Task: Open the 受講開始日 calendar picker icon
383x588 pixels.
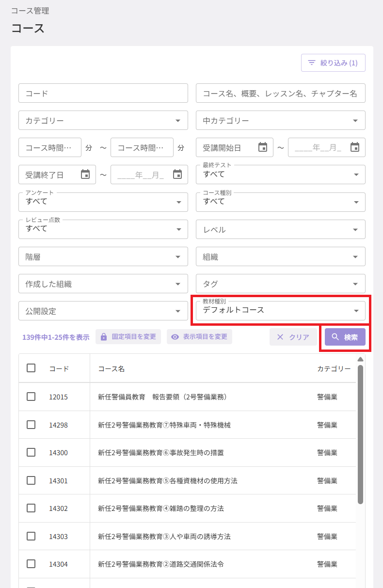Action: [x=263, y=147]
